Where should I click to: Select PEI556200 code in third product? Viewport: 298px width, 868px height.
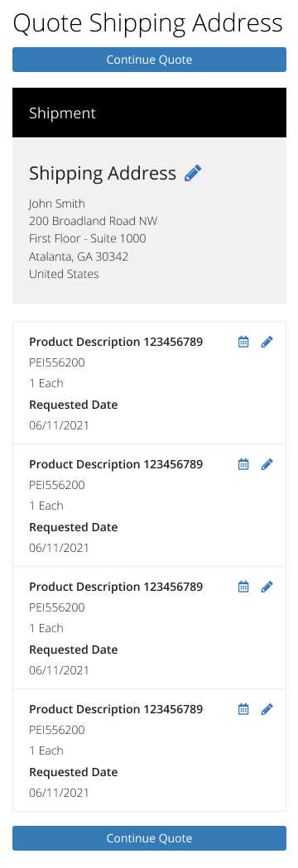point(57,608)
